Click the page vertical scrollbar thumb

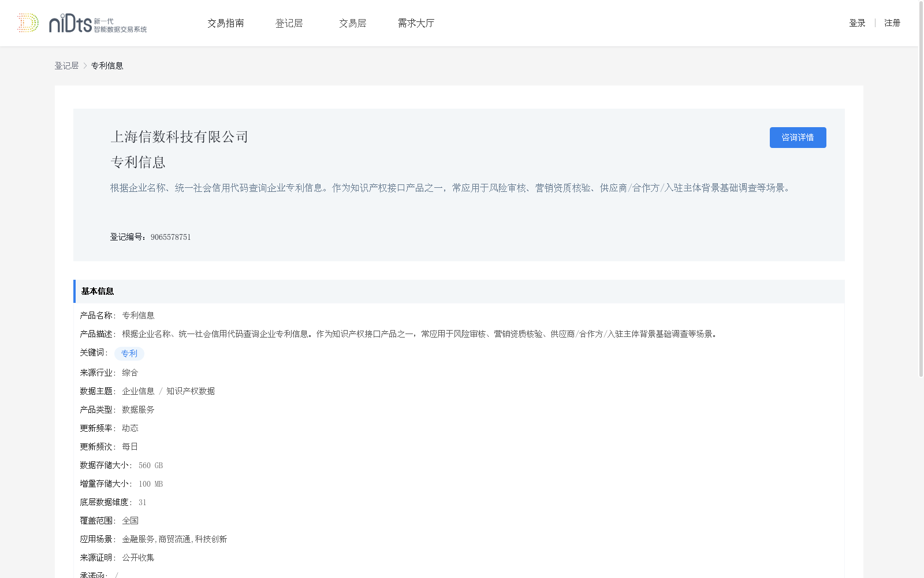[921, 189]
